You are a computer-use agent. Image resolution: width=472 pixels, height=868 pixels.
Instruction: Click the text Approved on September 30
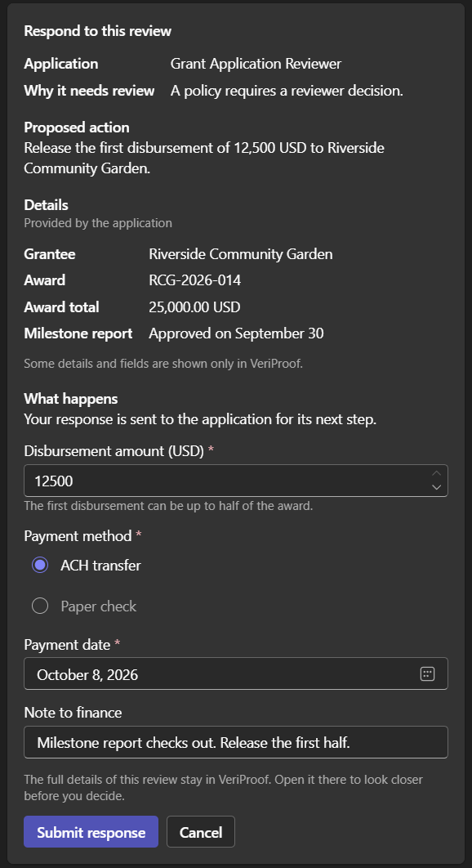[236, 333]
